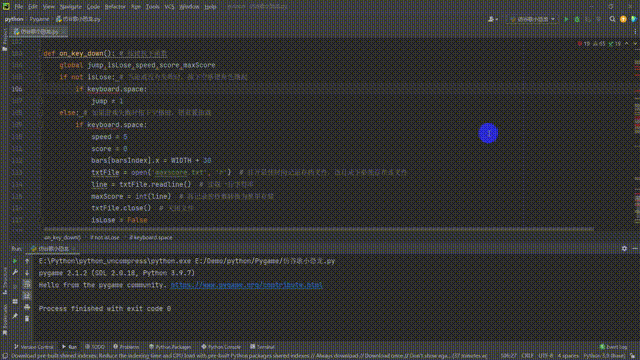Open the File menu

pos(19,7)
